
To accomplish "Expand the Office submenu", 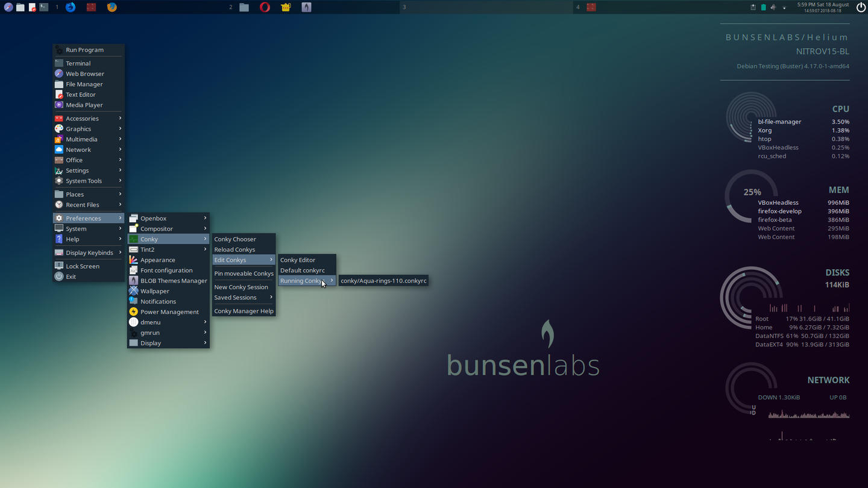I will pyautogui.click(x=89, y=160).
